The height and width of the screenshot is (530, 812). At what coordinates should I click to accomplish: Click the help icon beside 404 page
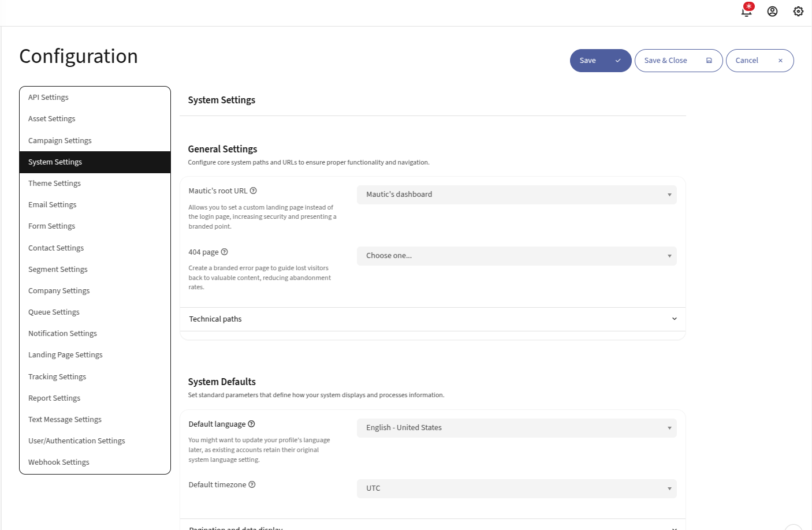pos(224,252)
